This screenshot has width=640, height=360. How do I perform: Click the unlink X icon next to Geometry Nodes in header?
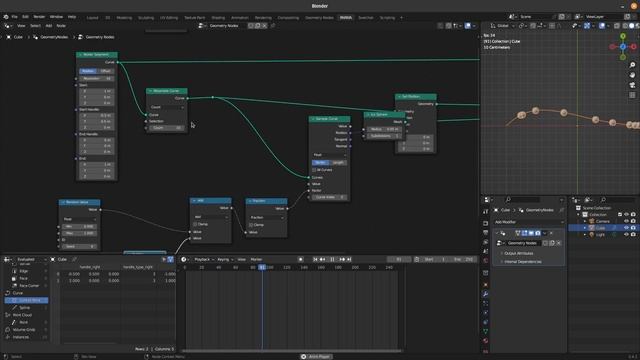(264, 25)
